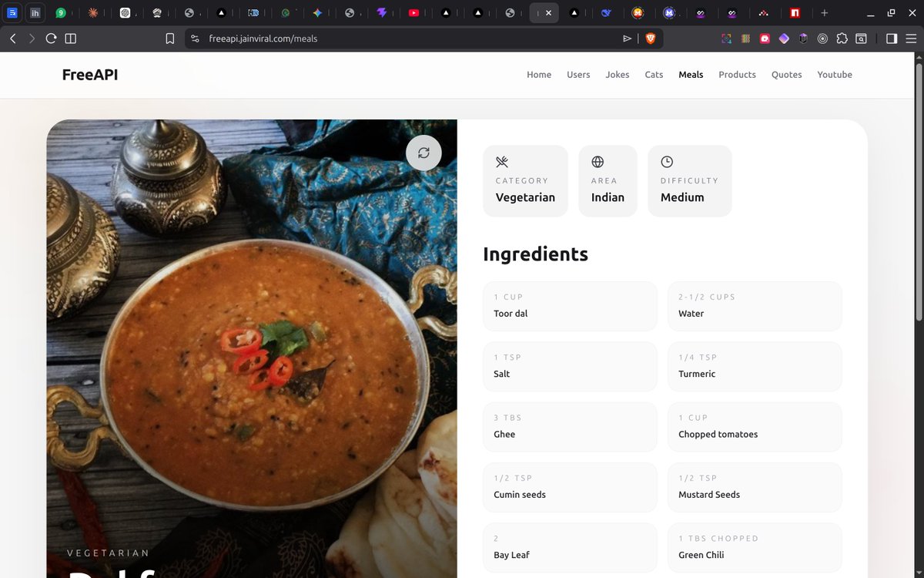Click the Area globe icon
This screenshot has width=924, height=578.
click(x=598, y=162)
